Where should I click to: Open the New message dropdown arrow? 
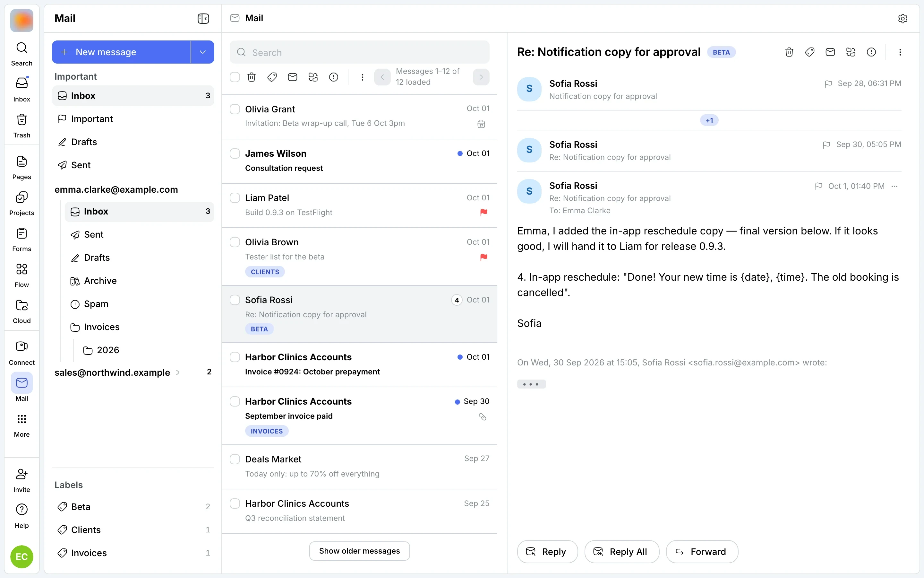pyautogui.click(x=203, y=52)
